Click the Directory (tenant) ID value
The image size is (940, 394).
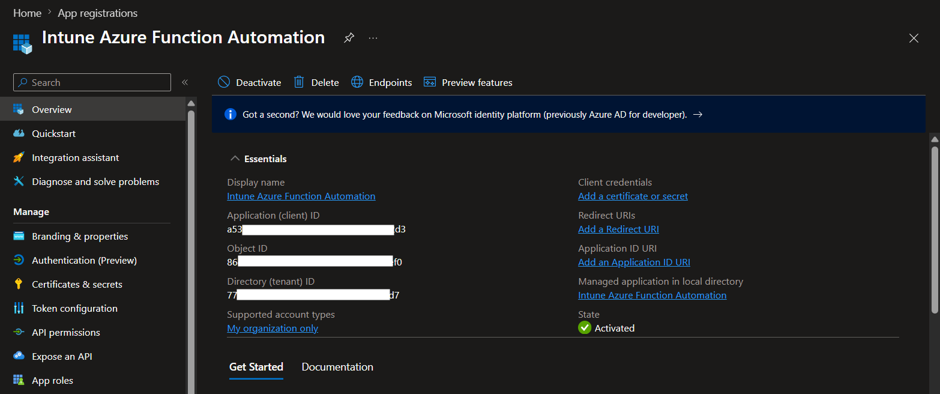point(313,295)
